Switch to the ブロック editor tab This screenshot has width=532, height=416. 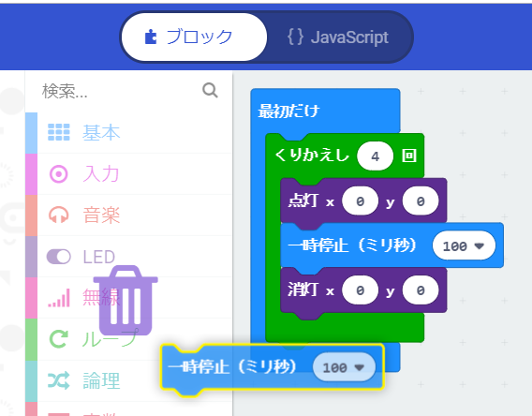coord(194,37)
